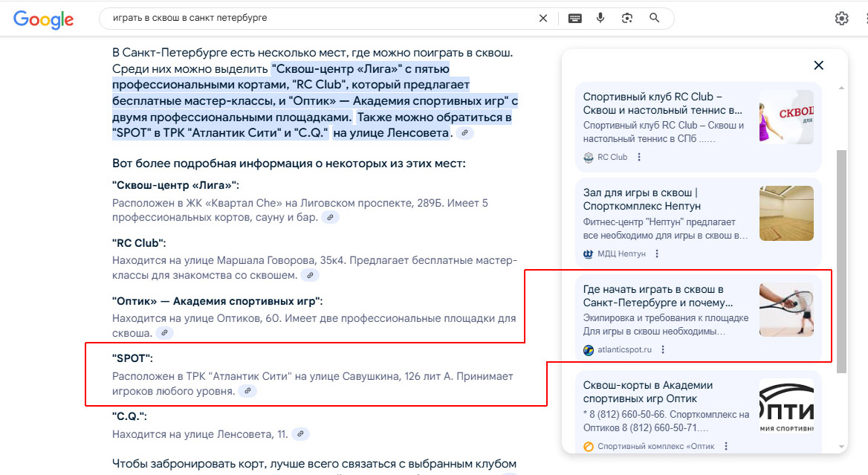Click the "RC Club": heading
Image resolution: width=868 pixels, height=475 pixels.
point(139,243)
